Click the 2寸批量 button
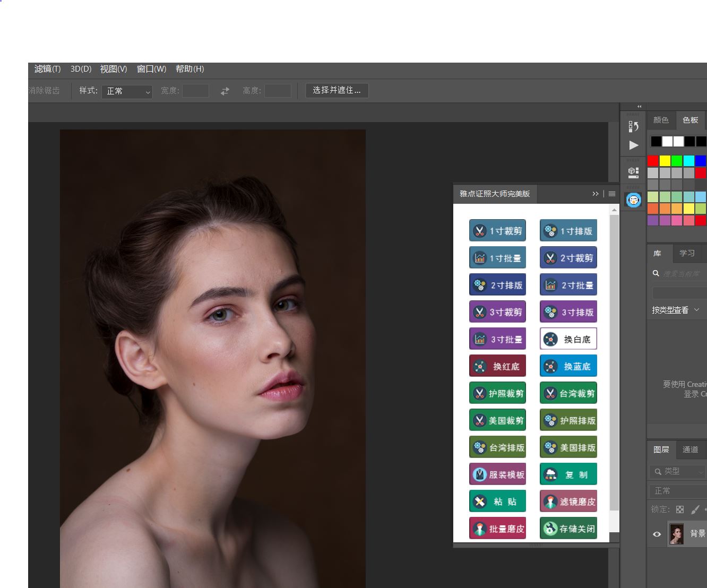This screenshot has height=588, width=707. click(x=568, y=285)
